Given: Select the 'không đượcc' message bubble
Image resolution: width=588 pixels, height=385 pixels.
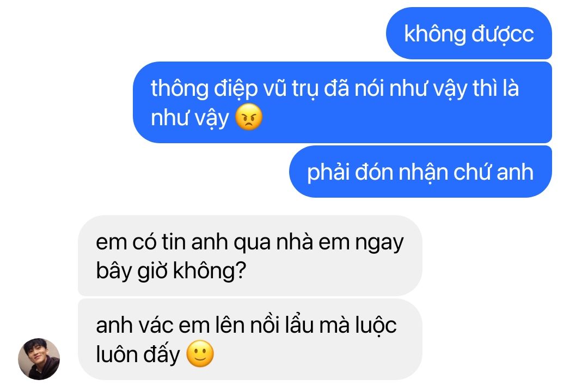Looking at the screenshot, I should [469, 33].
